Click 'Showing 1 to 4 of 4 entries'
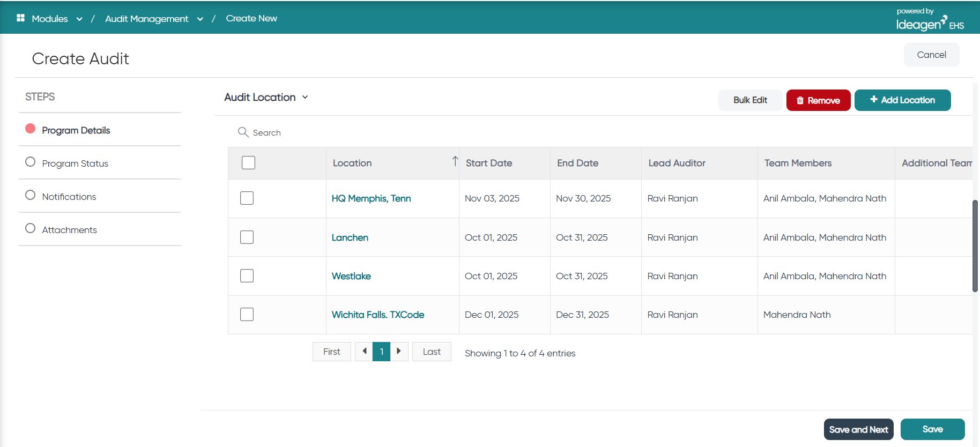Viewport: 980px width, 447px height. pos(520,353)
